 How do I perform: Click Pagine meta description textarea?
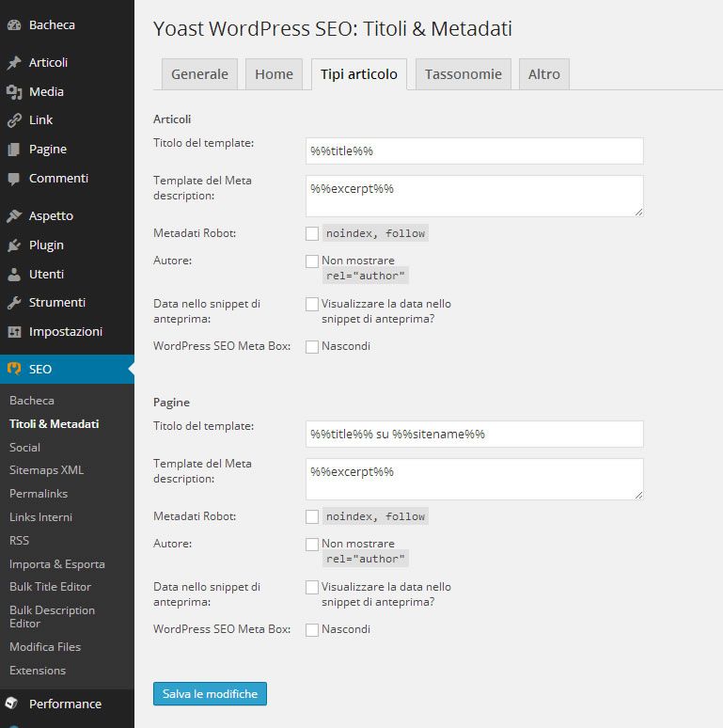pyautogui.click(x=474, y=479)
